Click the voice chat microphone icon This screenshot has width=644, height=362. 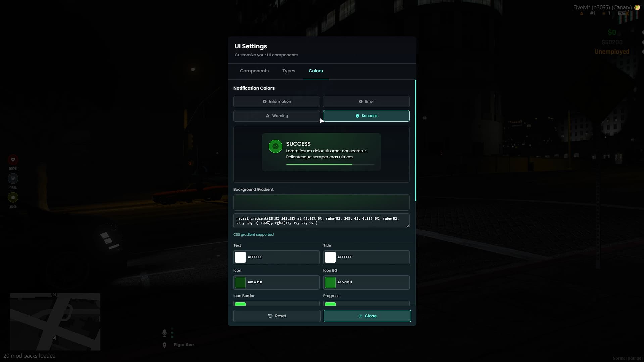click(164, 332)
